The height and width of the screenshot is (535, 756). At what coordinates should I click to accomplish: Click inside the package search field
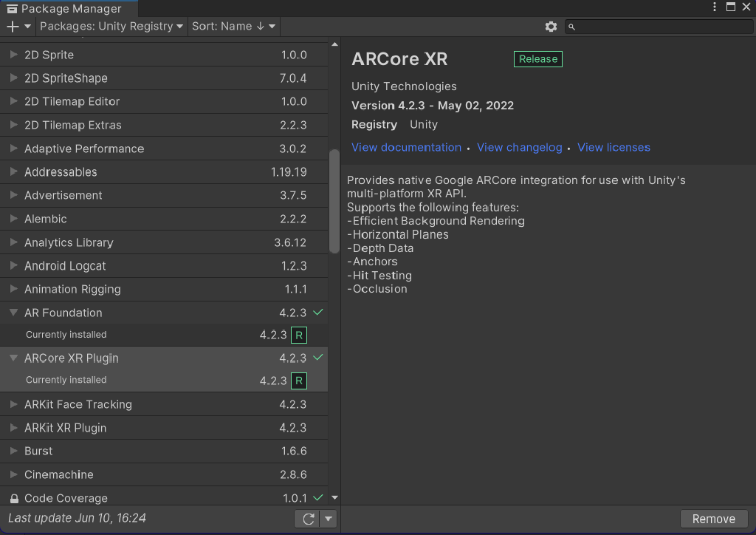coord(657,26)
